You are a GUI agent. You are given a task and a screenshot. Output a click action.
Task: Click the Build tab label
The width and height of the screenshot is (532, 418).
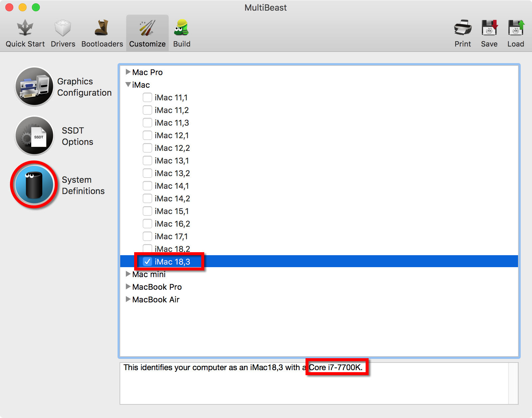tap(182, 44)
